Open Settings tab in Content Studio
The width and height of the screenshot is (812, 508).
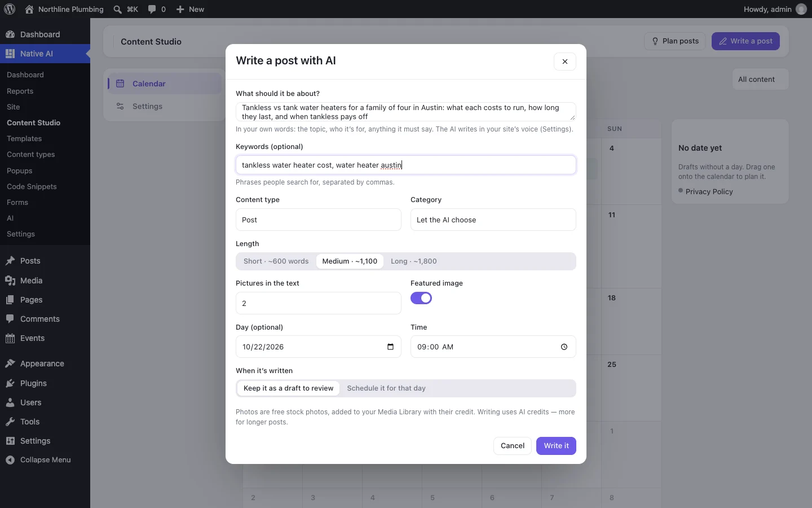click(165, 106)
